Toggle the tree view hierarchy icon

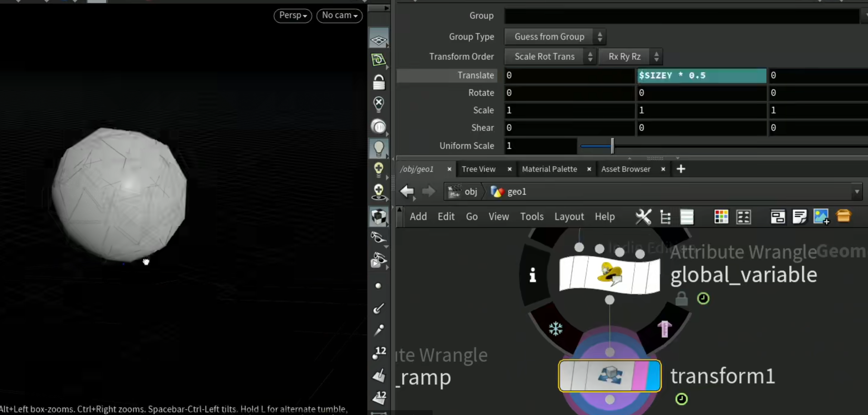pyautogui.click(x=665, y=217)
